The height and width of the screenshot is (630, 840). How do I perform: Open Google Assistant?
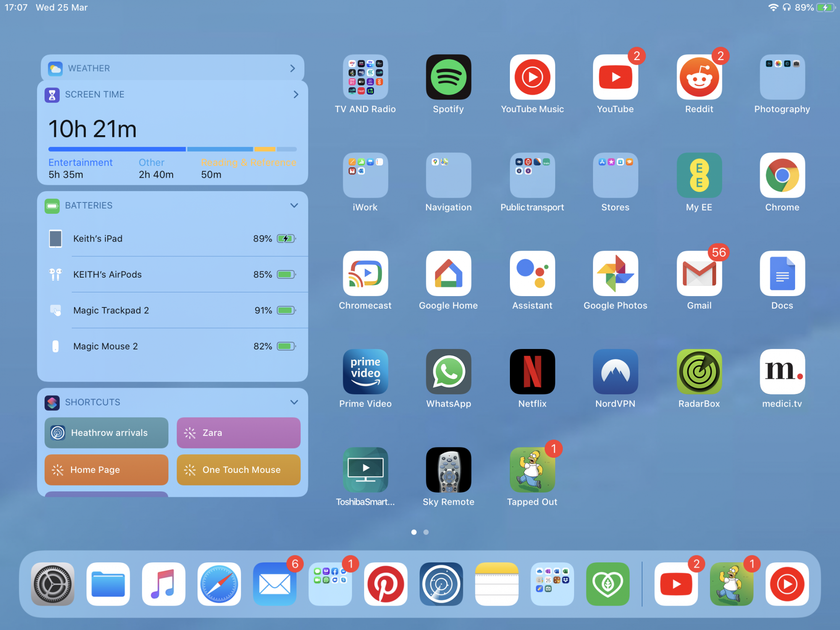click(x=532, y=273)
